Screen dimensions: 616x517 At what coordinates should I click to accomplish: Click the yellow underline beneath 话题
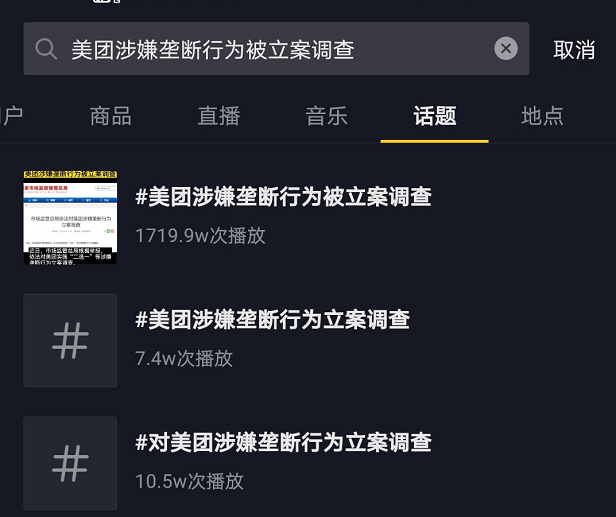point(434,141)
